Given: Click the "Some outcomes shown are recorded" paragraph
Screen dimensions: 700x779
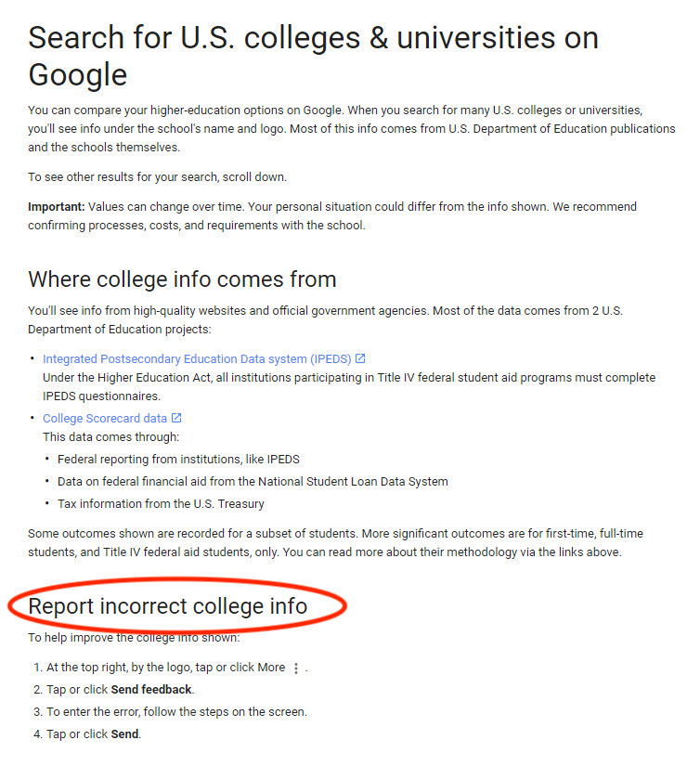Looking at the screenshot, I should pyautogui.click(x=335, y=542).
